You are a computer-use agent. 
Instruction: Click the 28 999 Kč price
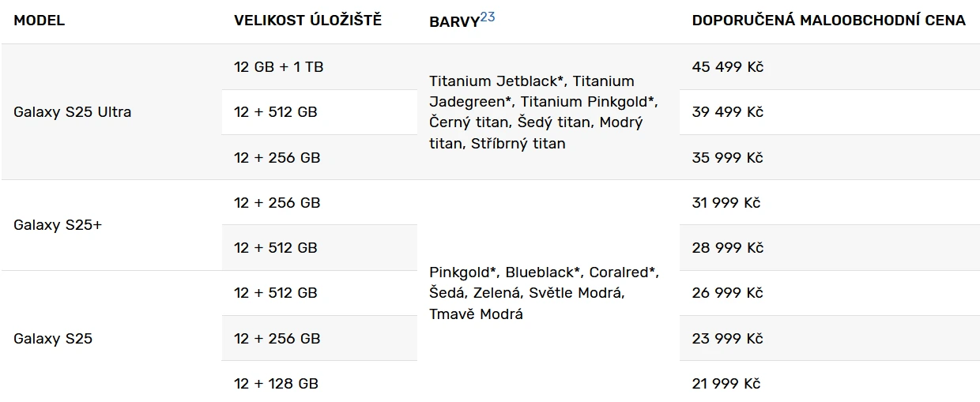(727, 248)
